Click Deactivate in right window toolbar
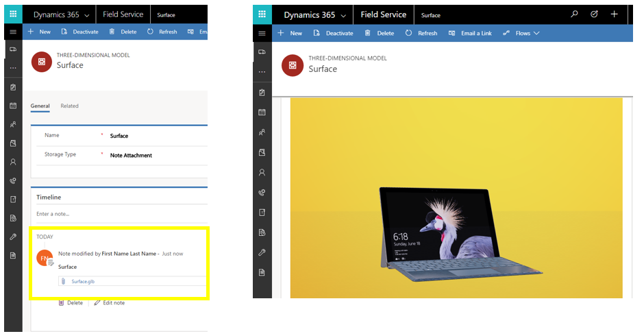The image size is (644, 336). pos(333,34)
